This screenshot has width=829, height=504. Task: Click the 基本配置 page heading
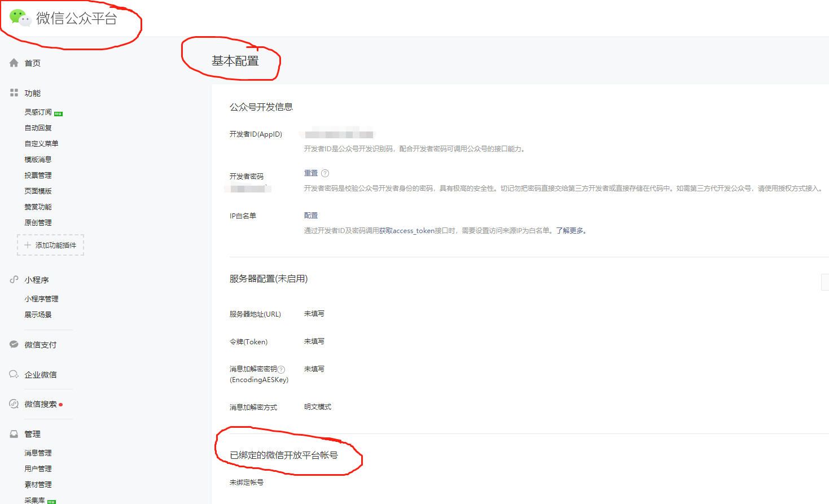[235, 61]
